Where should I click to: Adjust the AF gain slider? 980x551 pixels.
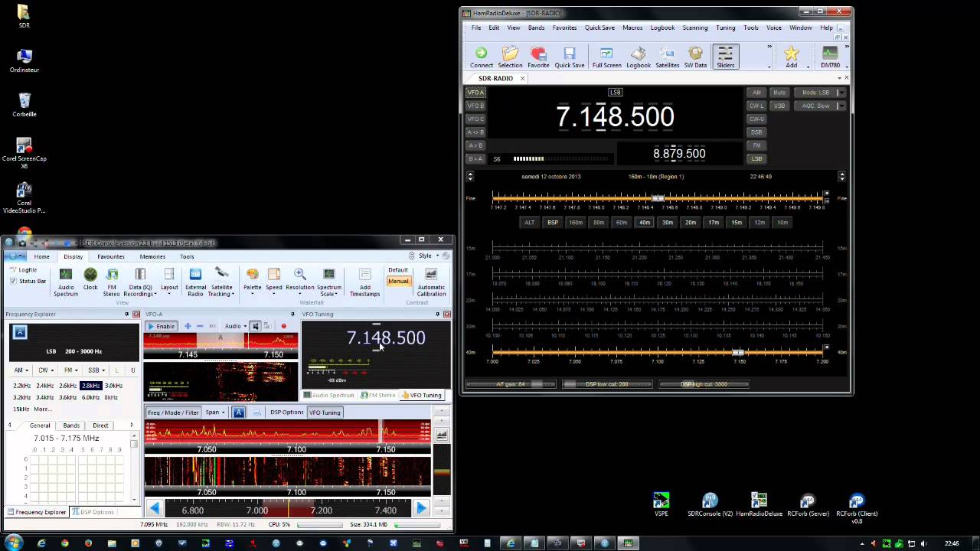pos(511,384)
